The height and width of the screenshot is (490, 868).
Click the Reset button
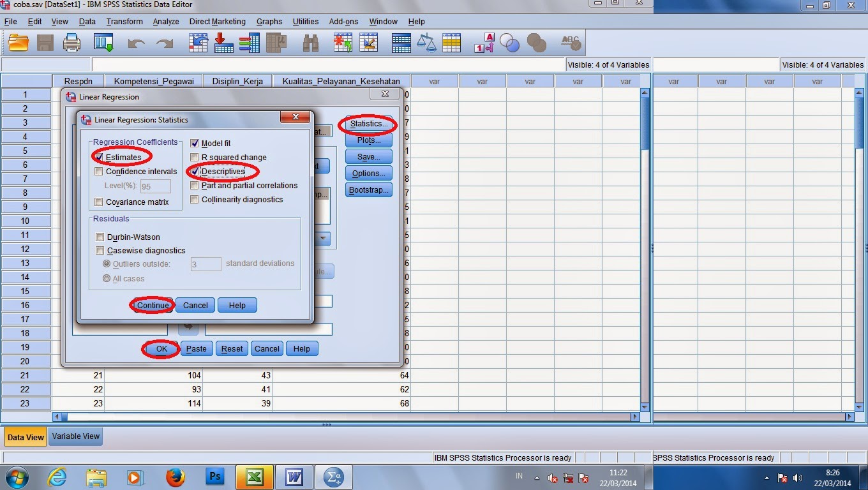[x=232, y=349]
